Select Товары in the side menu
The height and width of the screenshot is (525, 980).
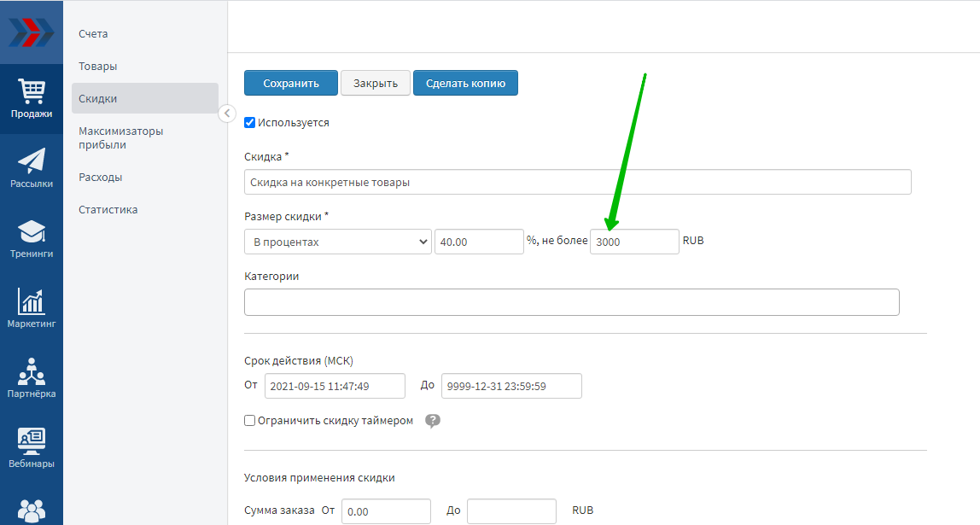click(x=97, y=67)
